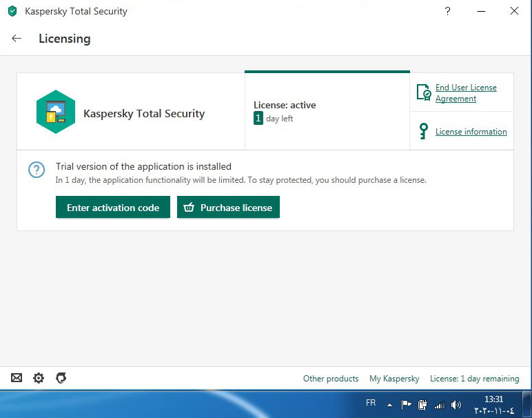Click the 'Licensing' page heading
The width and height of the screenshot is (532, 418).
coord(65,39)
